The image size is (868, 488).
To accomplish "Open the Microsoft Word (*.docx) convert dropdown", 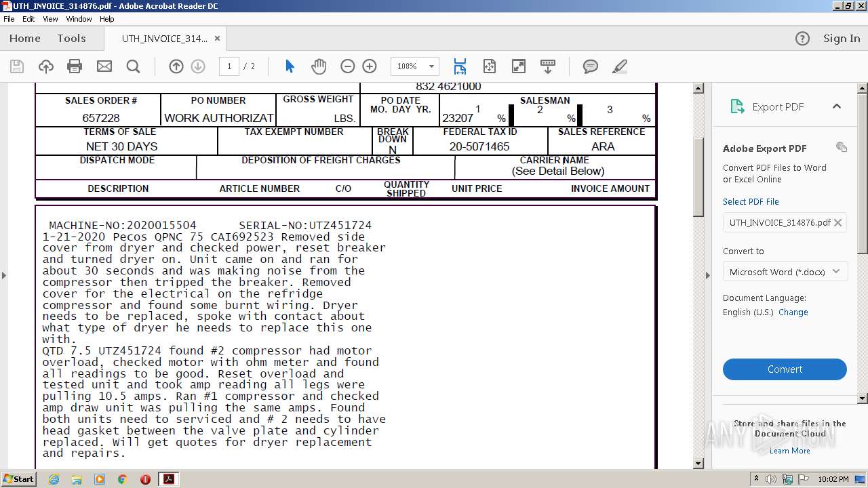I will (785, 272).
